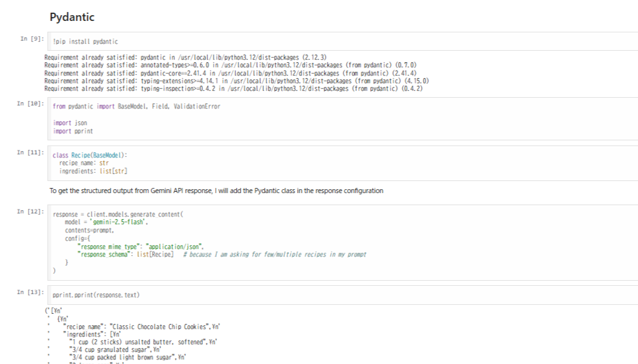Click the 'recipe_name: str' line
This screenshot has height=364, width=638.
point(84,163)
